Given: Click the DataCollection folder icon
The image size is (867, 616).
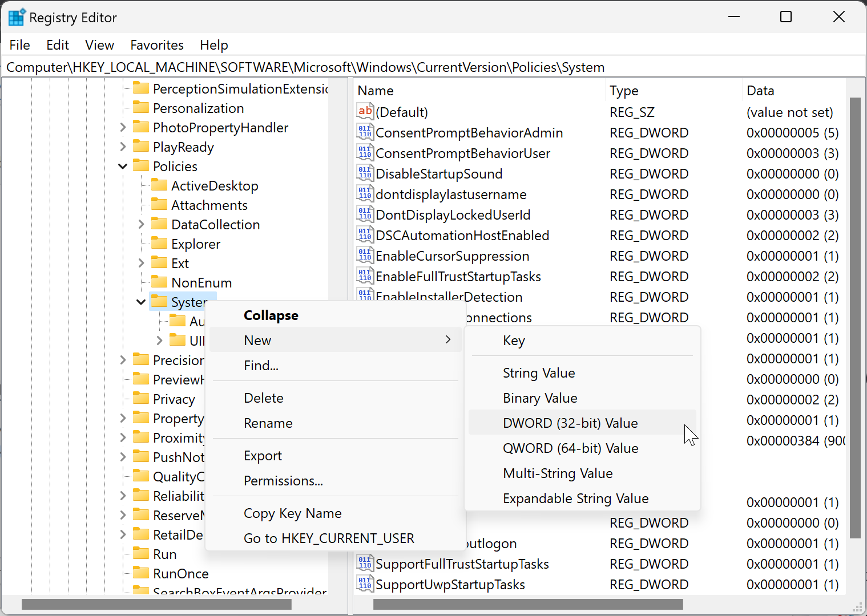Looking at the screenshot, I should (x=159, y=224).
